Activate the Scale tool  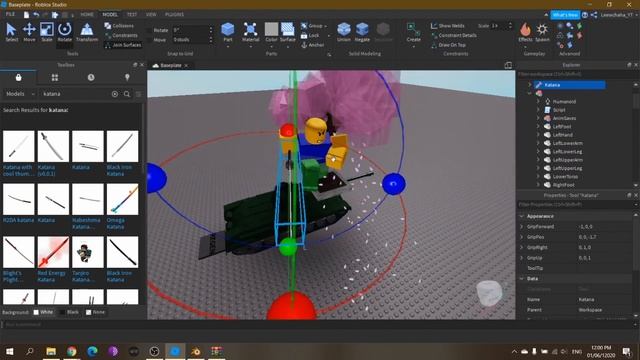tap(47, 32)
